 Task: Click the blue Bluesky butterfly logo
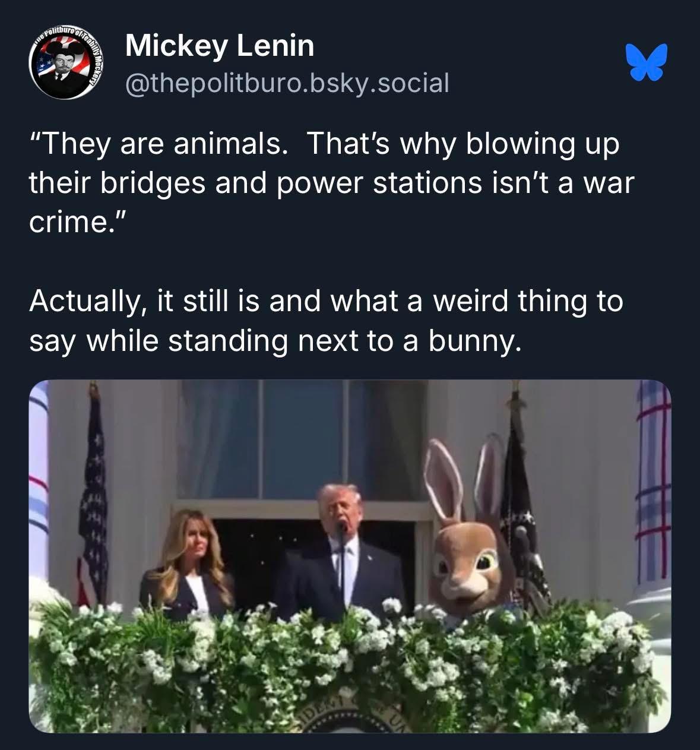click(645, 62)
